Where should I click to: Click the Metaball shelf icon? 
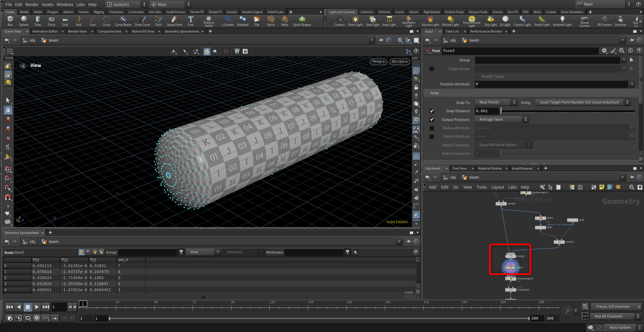click(x=243, y=21)
